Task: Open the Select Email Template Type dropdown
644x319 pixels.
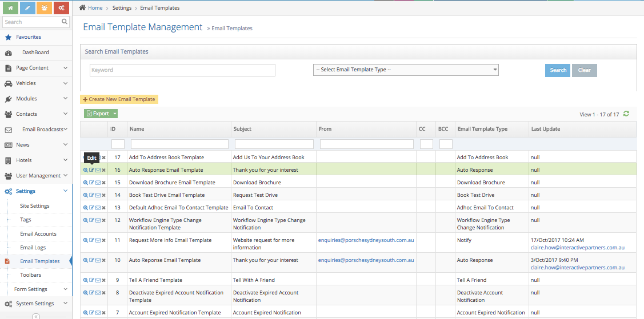Action: (406, 70)
